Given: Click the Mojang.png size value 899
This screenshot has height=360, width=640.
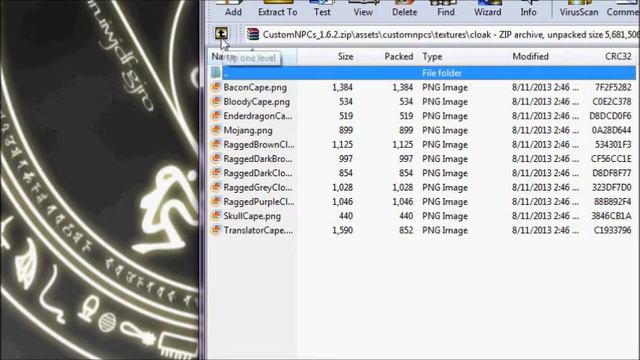Looking at the screenshot, I should tap(346, 130).
